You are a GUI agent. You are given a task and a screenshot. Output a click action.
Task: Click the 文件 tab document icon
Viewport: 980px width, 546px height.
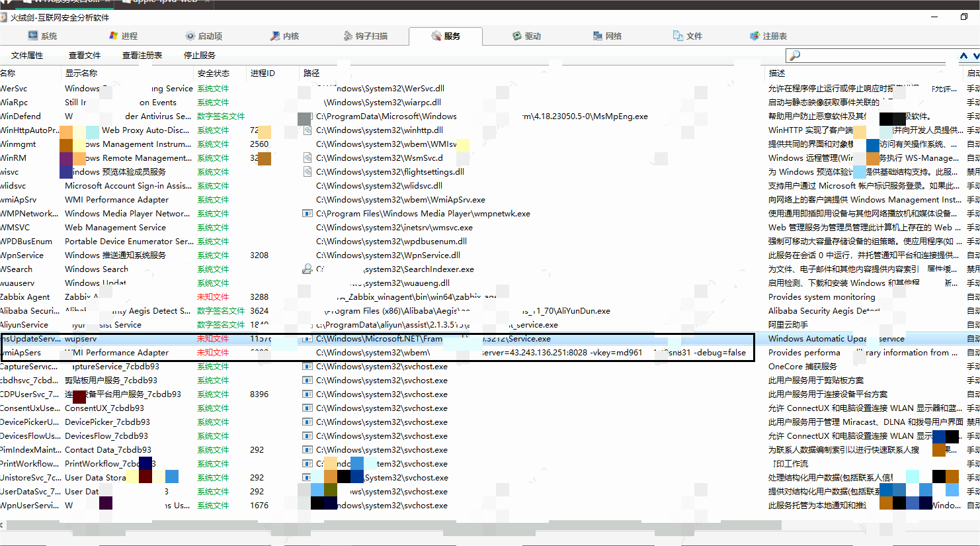pos(678,36)
